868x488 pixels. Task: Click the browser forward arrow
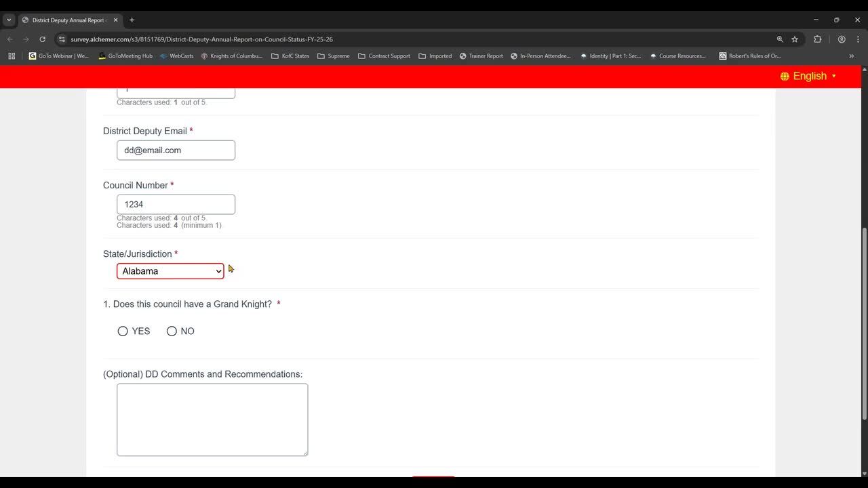coord(26,39)
